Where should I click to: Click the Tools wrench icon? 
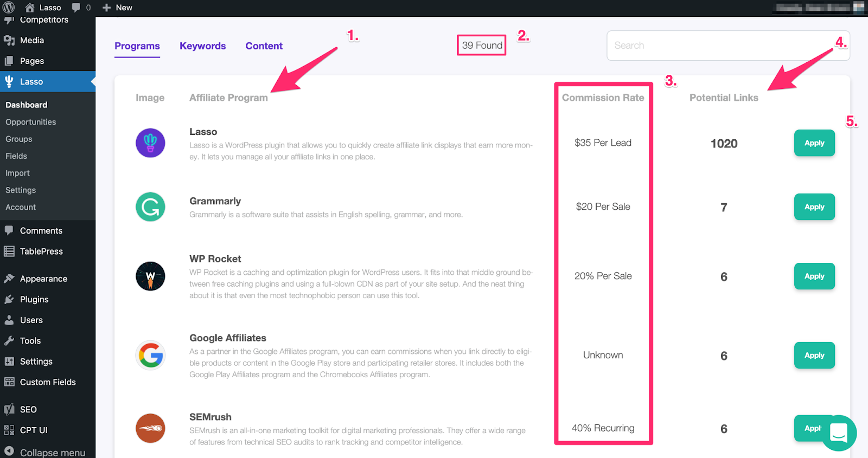coord(9,340)
